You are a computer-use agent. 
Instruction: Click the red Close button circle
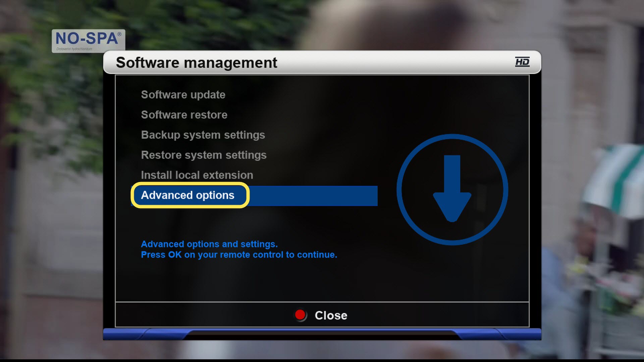click(300, 315)
